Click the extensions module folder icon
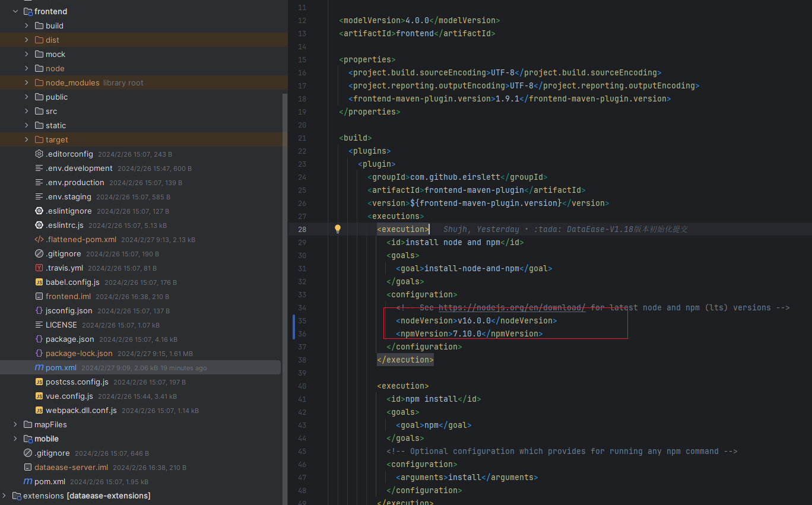This screenshot has width=812, height=505. tap(17, 496)
